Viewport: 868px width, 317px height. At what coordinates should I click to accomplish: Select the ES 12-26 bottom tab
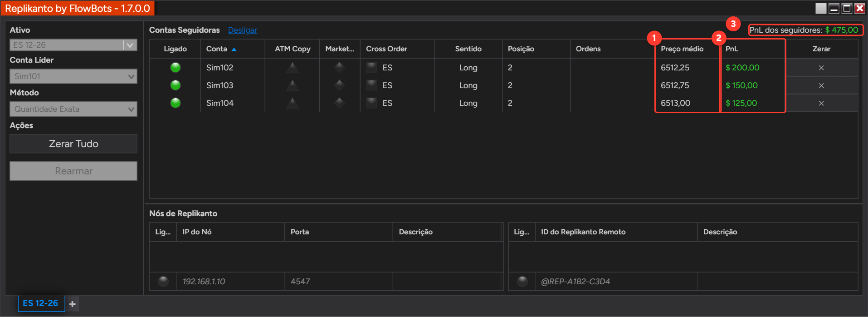pos(41,303)
